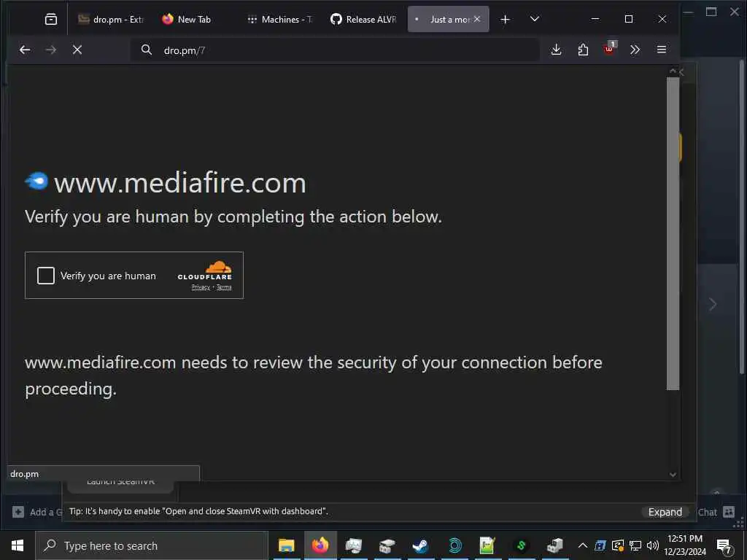Click the Cloudflare logo
Image resolution: width=747 pixels, height=560 pixels.
pos(205,270)
